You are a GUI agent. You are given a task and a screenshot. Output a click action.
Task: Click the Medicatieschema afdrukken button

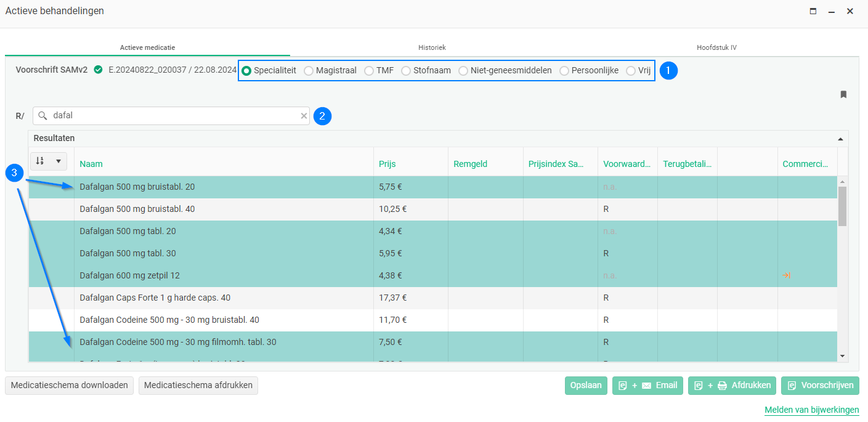(198, 385)
